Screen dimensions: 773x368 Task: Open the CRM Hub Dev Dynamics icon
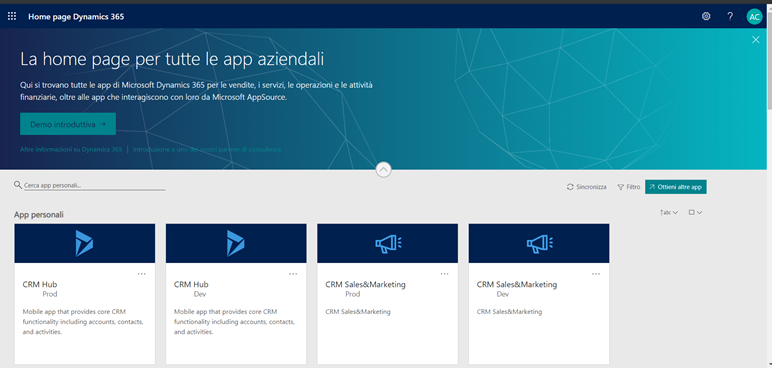(236, 243)
